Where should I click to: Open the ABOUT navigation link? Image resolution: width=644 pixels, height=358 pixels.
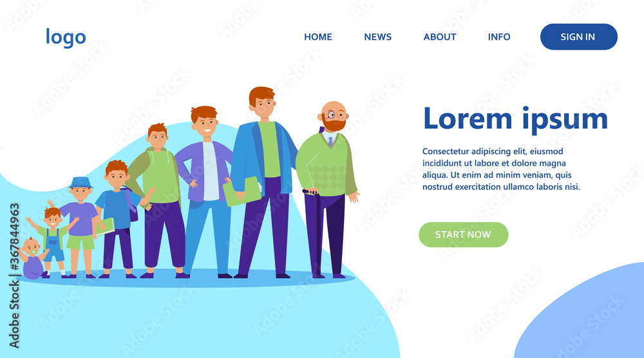point(439,37)
